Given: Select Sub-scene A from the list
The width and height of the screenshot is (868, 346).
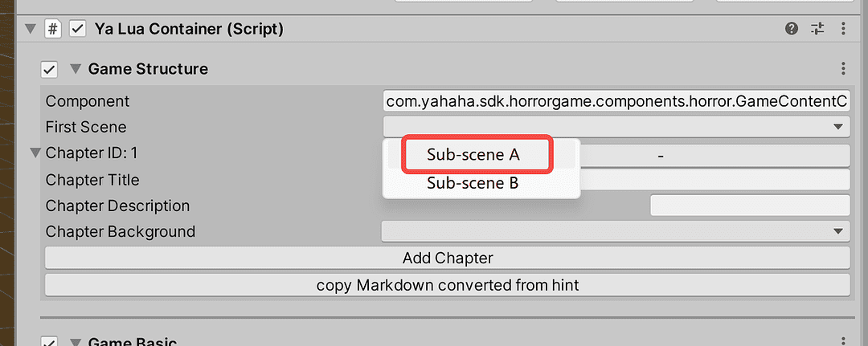Looking at the screenshot, I should pos(473,155).
